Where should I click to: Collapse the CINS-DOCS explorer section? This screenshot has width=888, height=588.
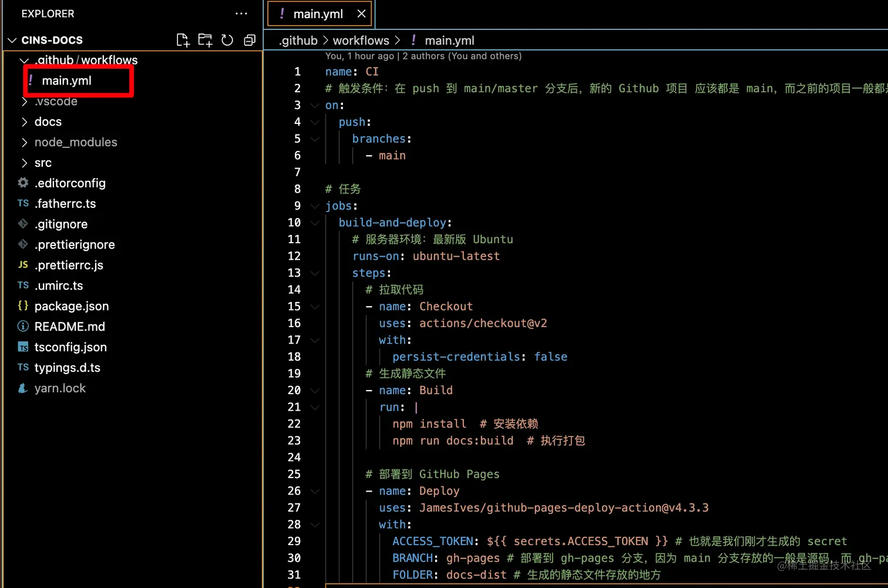coord(12,40)
